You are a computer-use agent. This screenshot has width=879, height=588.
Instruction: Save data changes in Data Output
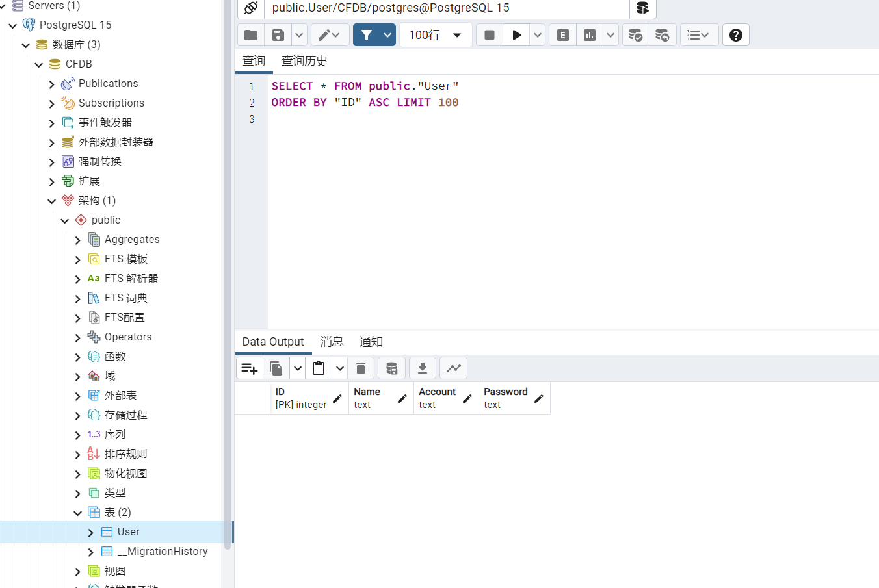pyautogui.click(x=391, y=368)
